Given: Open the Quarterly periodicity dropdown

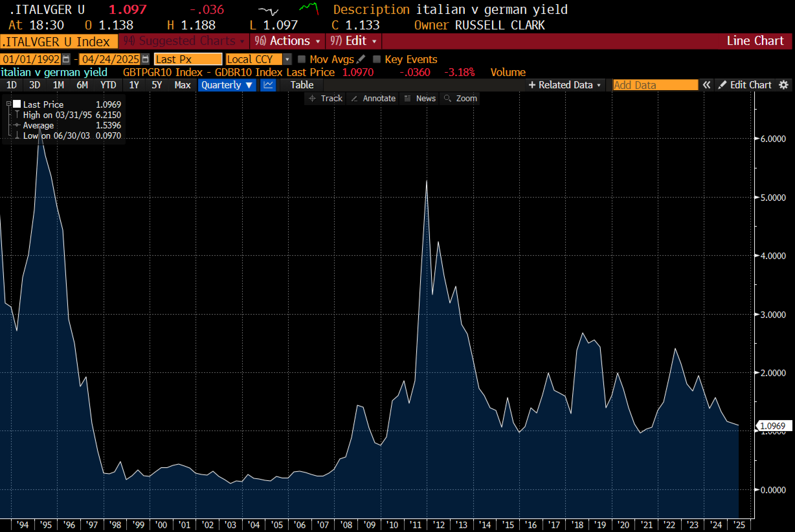Looking at the screenshot, I should [x=227, y=85].
